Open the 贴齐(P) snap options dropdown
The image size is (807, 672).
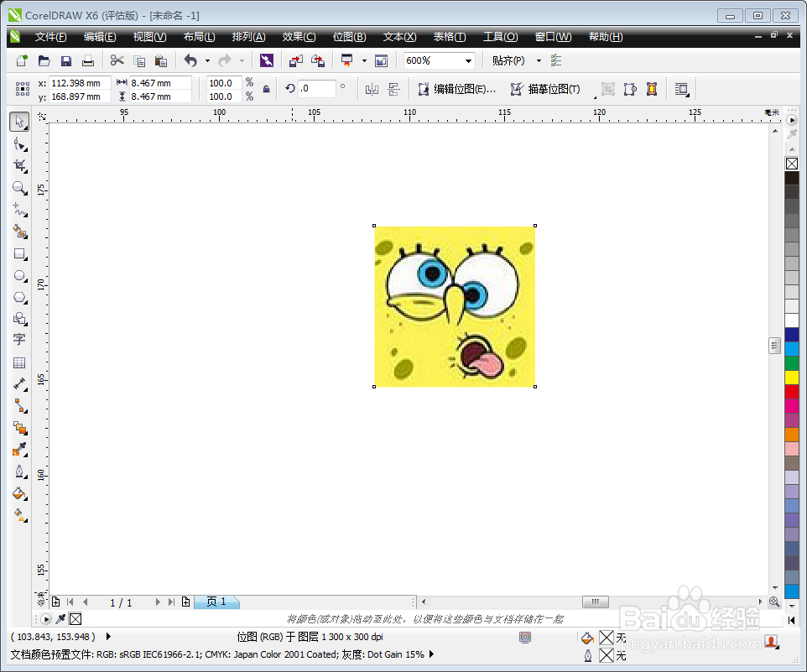pos(538,60)
